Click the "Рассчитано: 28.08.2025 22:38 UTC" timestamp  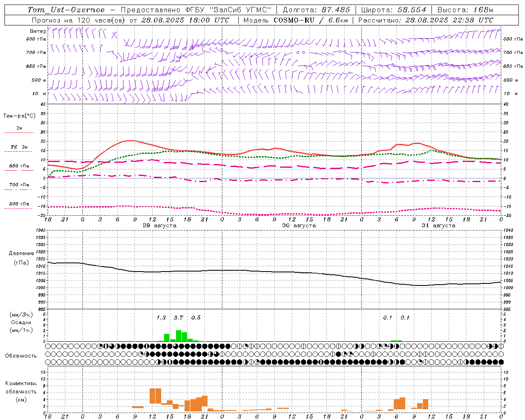[x=426, y=20]
